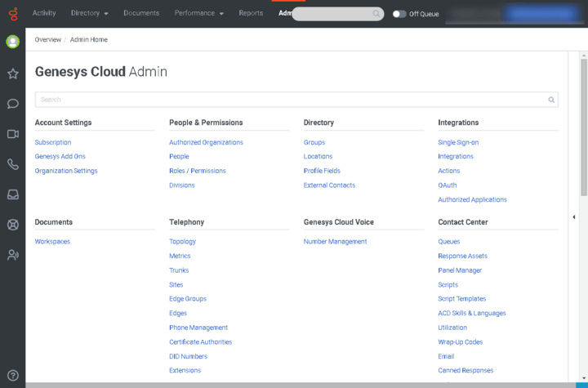Open the Calls phone icon
Screen dimensions: 588x388
[13, 164]
